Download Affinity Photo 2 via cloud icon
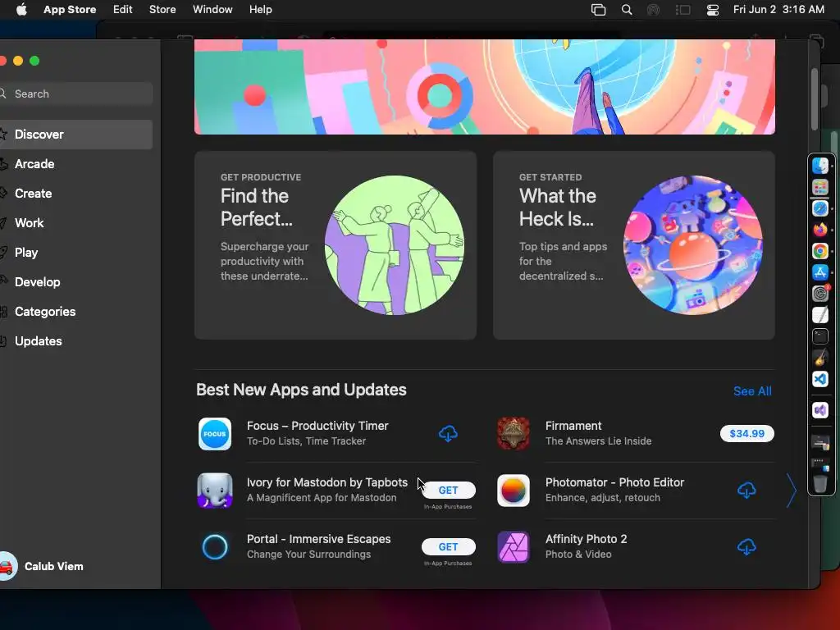Viewport: 840px width, 630px height. (x=746, y=547)
